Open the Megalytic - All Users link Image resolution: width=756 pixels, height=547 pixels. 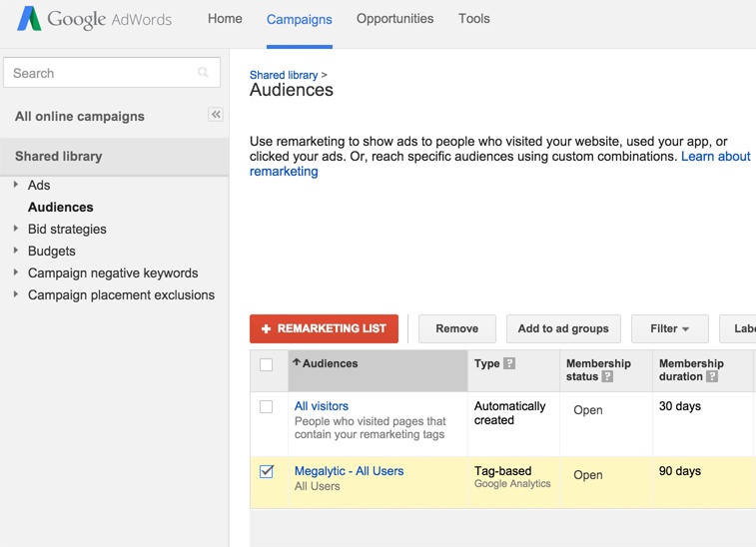(349, 471)
